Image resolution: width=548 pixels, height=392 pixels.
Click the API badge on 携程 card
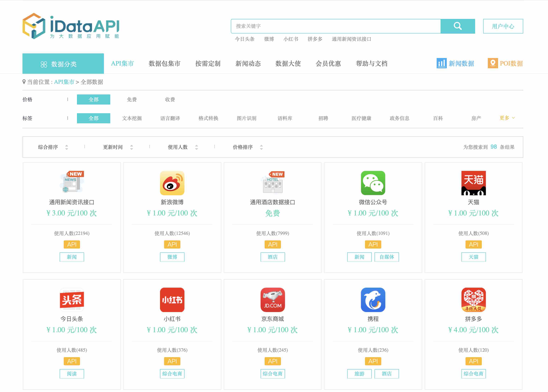pyautogui.click(x=373, y=361)
